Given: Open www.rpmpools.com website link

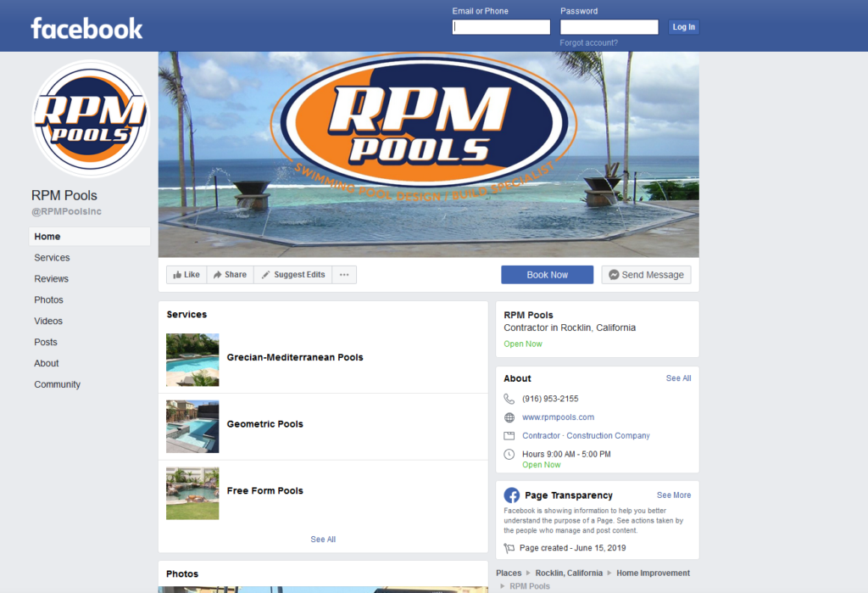Looking at the screenshot, I should click(558, 417).
